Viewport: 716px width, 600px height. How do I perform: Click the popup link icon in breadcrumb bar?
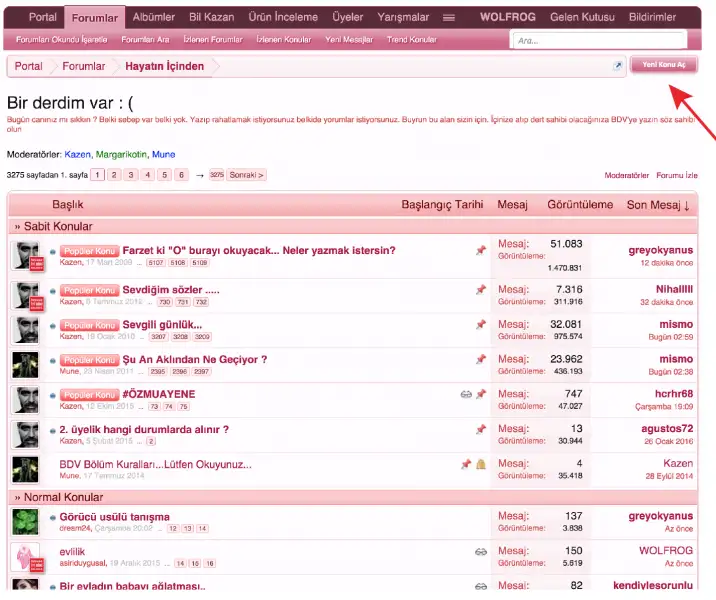pyautogui.click(x=617, y=66)
